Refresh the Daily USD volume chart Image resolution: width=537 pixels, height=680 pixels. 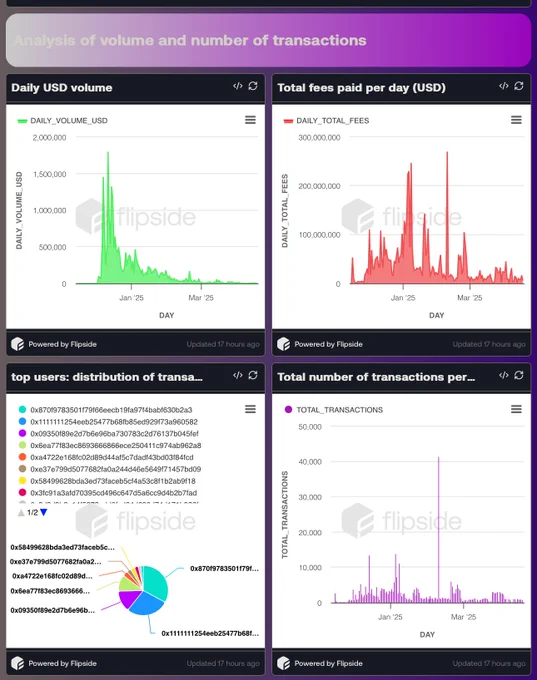(253, 86)
